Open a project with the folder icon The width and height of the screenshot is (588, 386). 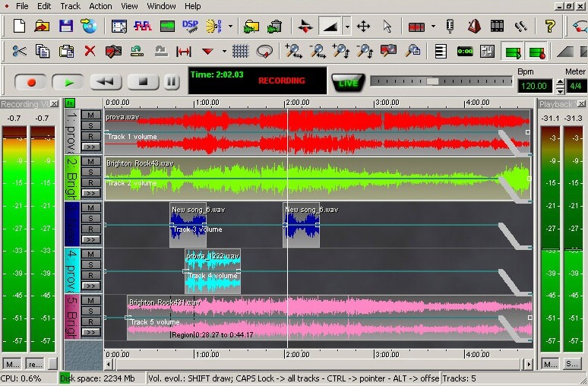tap(42, 27)
